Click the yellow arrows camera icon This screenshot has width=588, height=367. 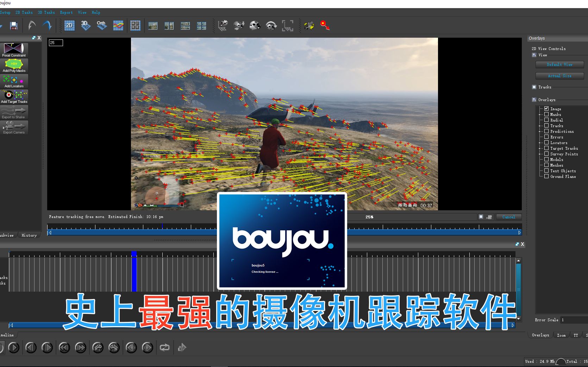point(309,25)
